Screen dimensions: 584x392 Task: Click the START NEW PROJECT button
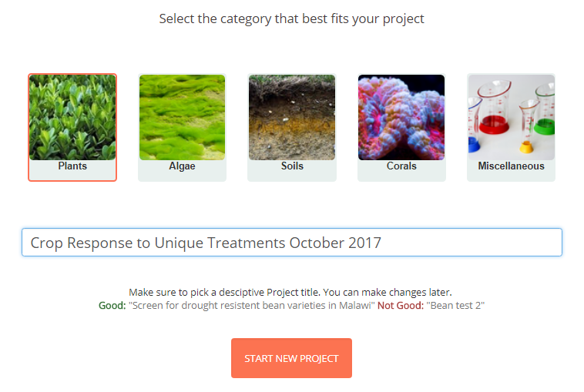pos(292,358)
